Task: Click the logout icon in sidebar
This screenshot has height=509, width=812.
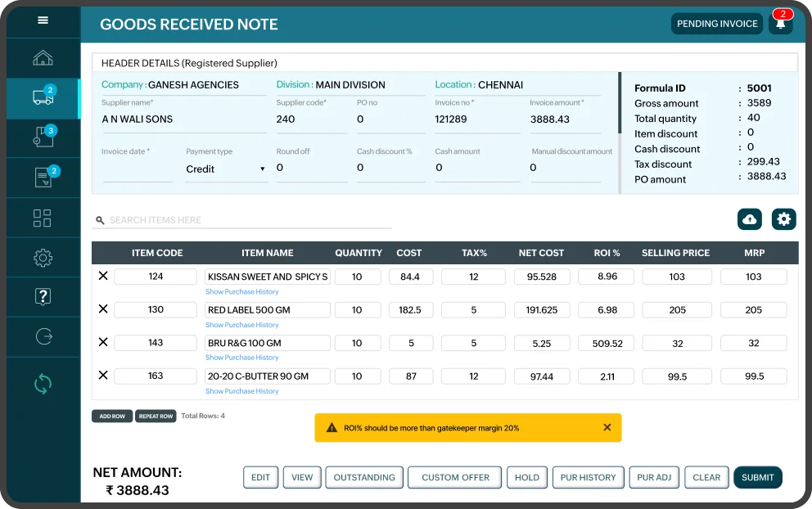Action: [x=43, y=336]
